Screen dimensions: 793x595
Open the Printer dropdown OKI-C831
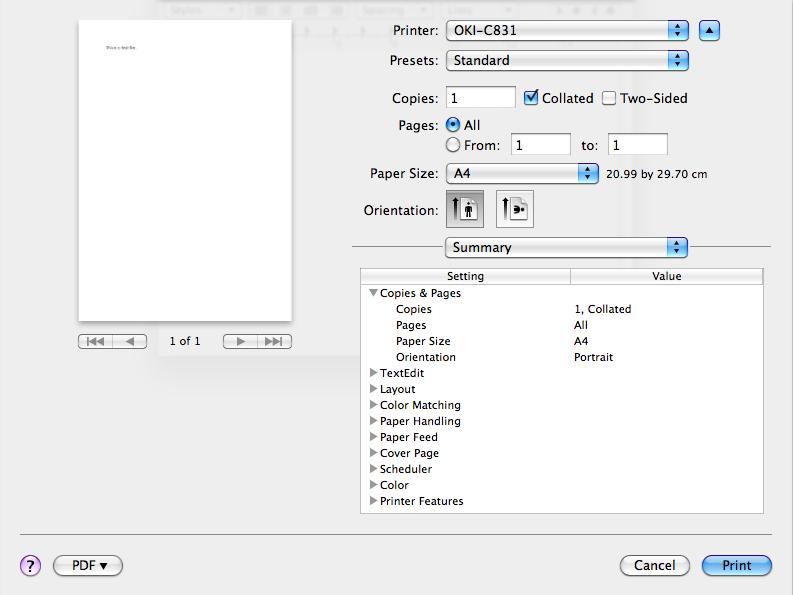click(x=567, y=30)
